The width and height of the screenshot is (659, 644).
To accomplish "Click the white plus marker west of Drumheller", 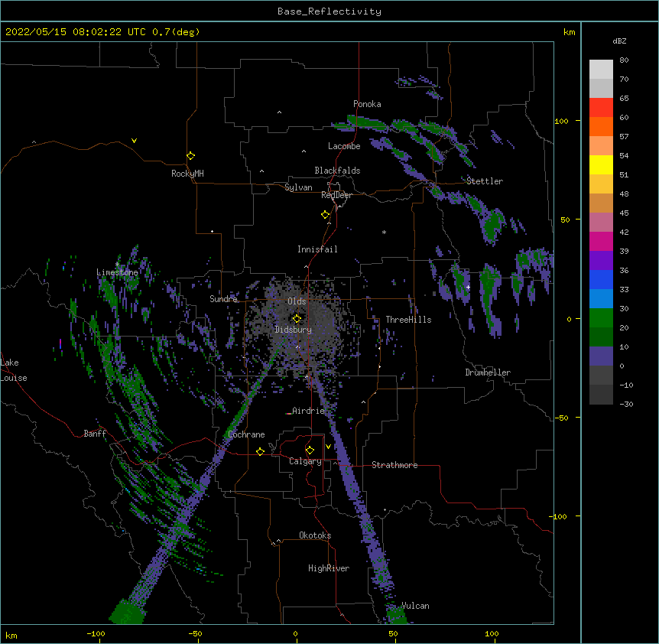I will [x=468, y=287].
